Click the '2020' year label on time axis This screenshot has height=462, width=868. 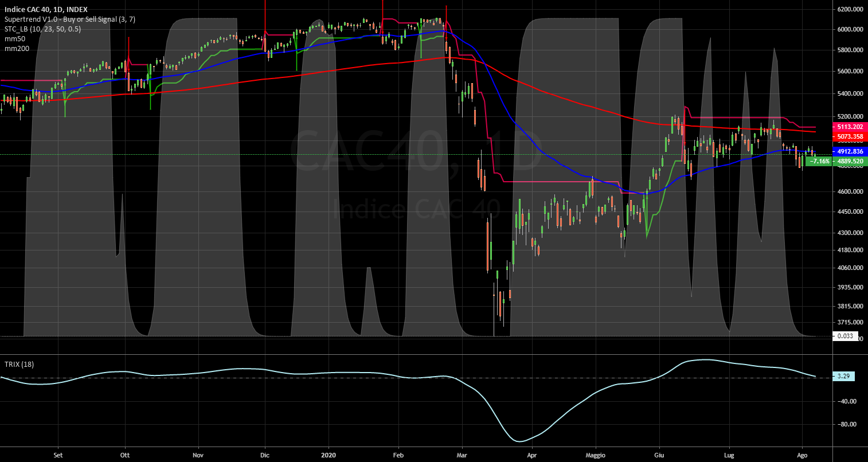click(329, 455)
